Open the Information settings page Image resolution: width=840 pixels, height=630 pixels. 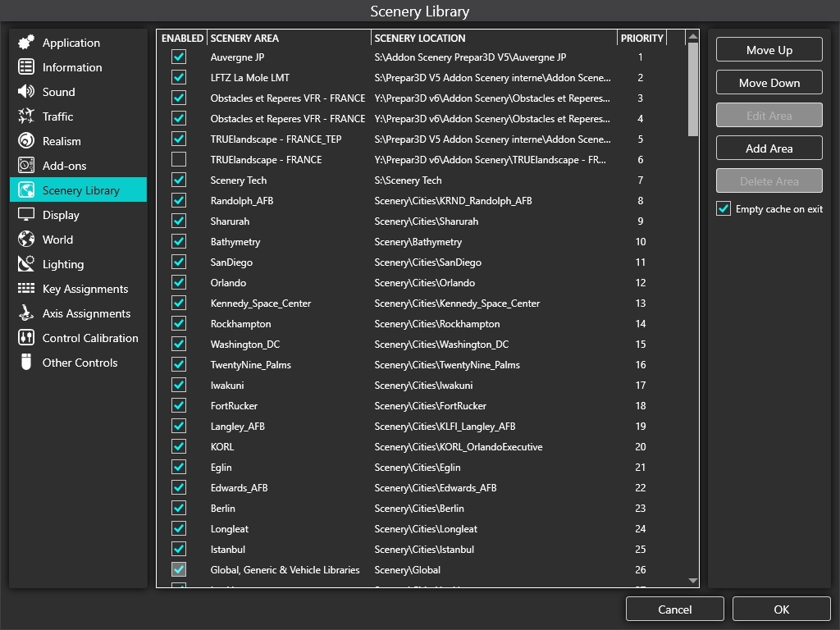[x=78, y=67]
